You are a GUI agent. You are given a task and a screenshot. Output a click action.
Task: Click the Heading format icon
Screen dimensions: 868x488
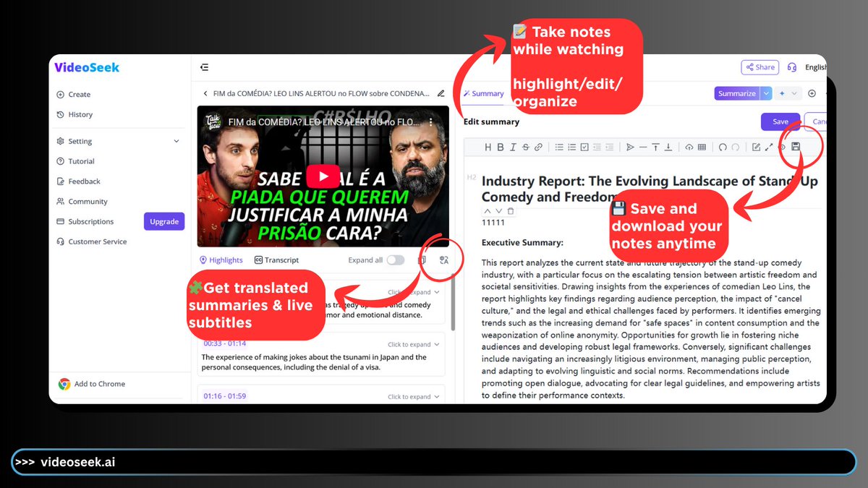coord(488,147)
